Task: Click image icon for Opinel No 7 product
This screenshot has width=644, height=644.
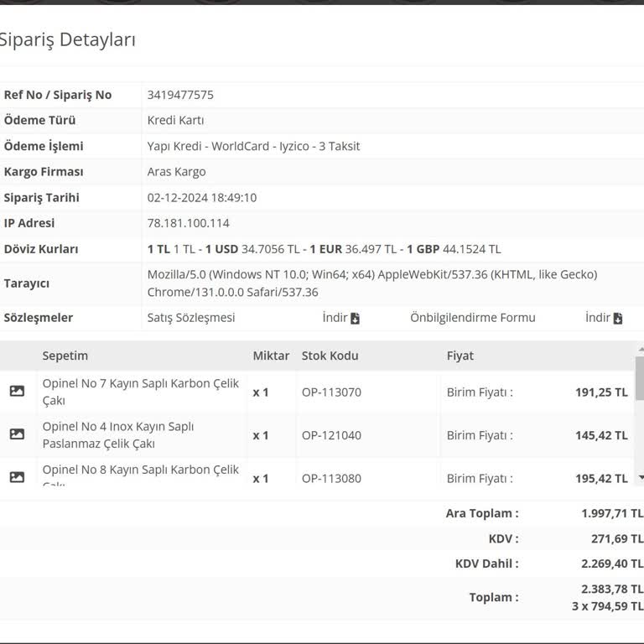Action: [x=17, y=392]
